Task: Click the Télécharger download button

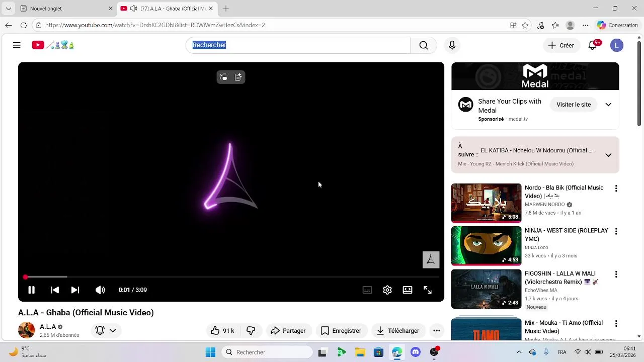Action: tap(398, 331)
